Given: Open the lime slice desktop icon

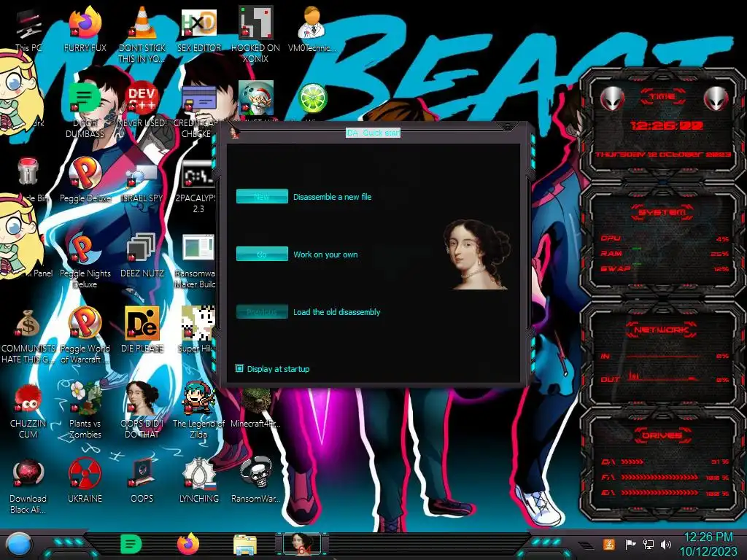Looking at the screenshot, I should (x=312, y=98).
